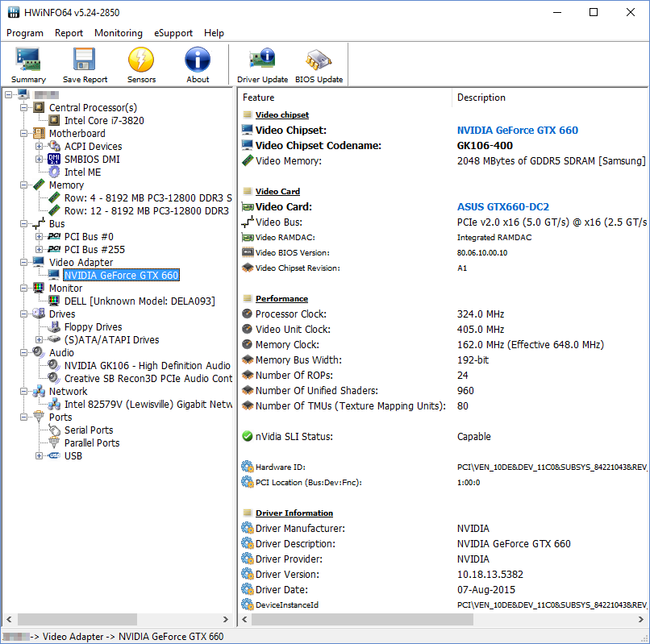Click the Video Memory row label
The width and height of the screenshot is (650, 644).
(289, 160)
